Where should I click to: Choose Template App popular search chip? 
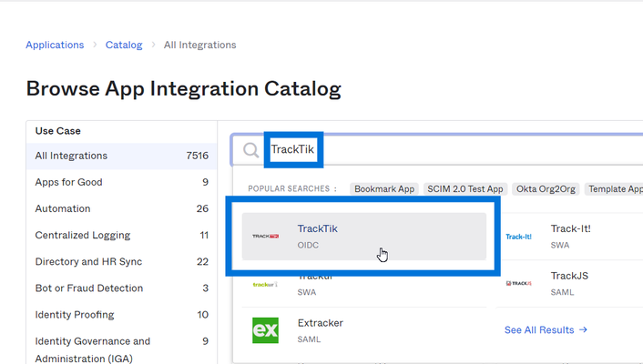point(614,189)
